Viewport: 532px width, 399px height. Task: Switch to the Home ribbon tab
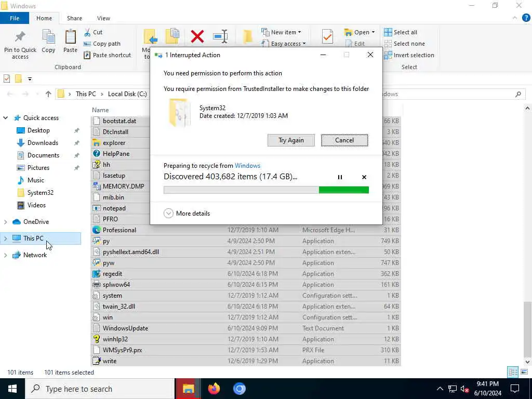tap(44, 18)
